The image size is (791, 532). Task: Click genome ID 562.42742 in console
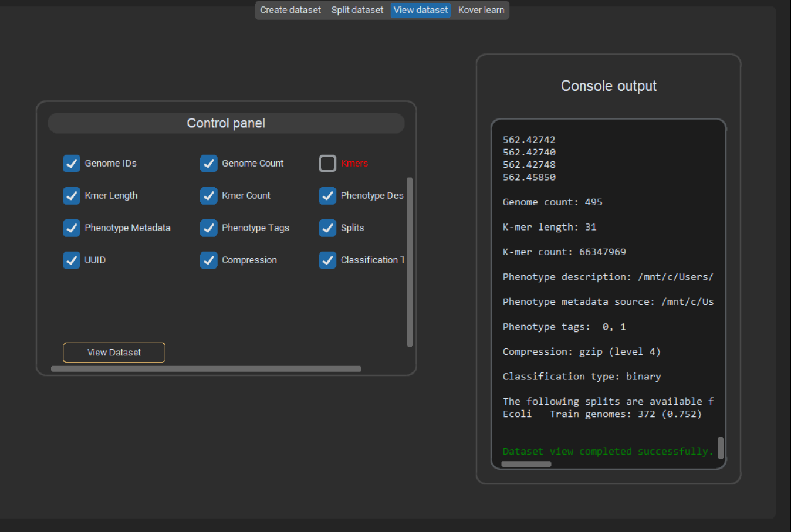529,140
